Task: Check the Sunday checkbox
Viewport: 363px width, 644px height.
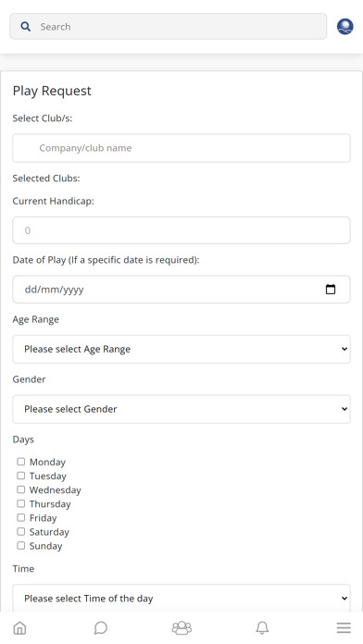Action: click(21, 545)
